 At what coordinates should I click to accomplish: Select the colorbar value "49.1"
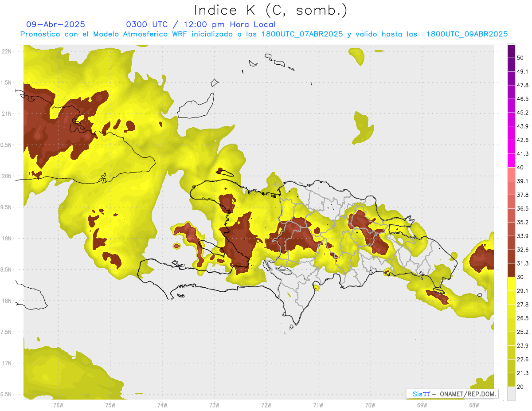pyautogui.click(x=523, y=71)
